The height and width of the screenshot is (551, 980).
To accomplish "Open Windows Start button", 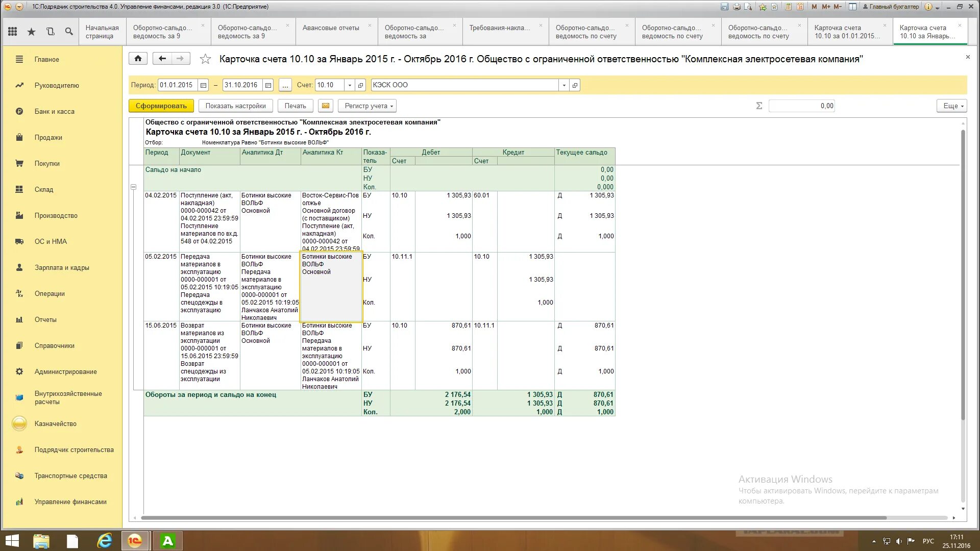I will pos(12,541).
